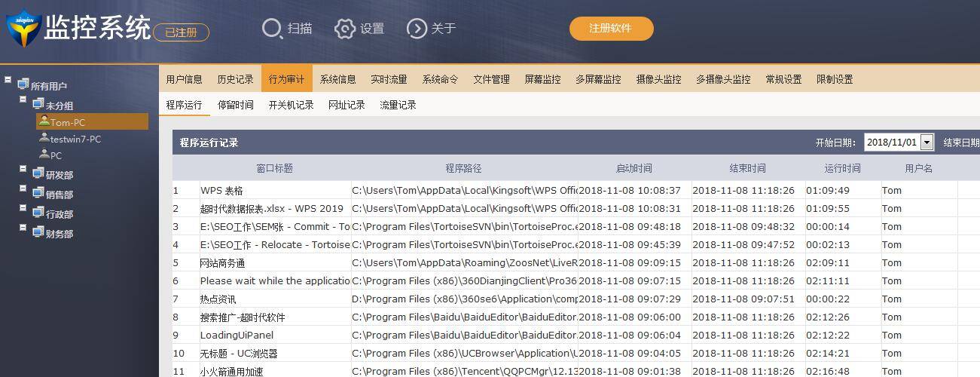
Task: Click the 财务部 group icon
Action: [38, 232]
